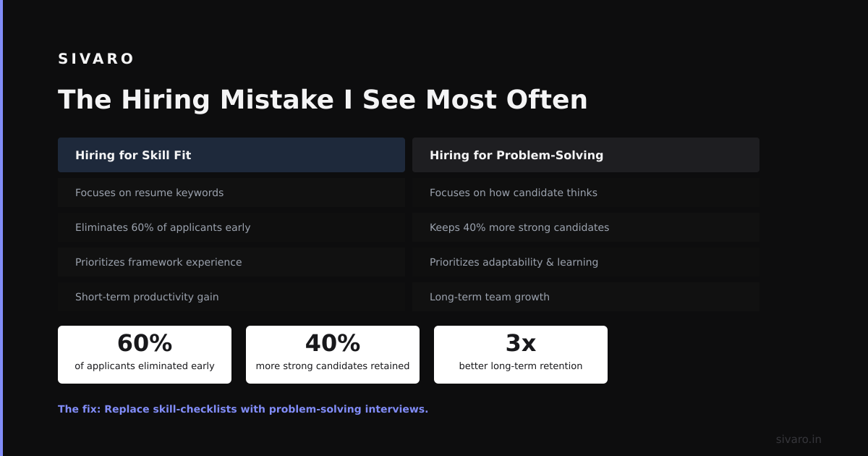
Task: Click the Short-term productivity gain row
Action: coord(231,297)
